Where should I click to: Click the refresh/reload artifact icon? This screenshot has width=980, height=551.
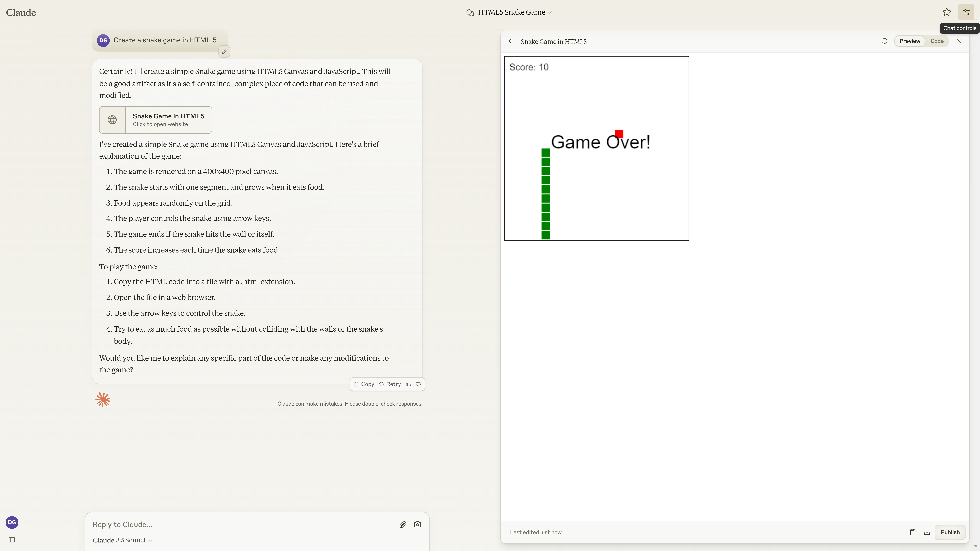point(884,41)
